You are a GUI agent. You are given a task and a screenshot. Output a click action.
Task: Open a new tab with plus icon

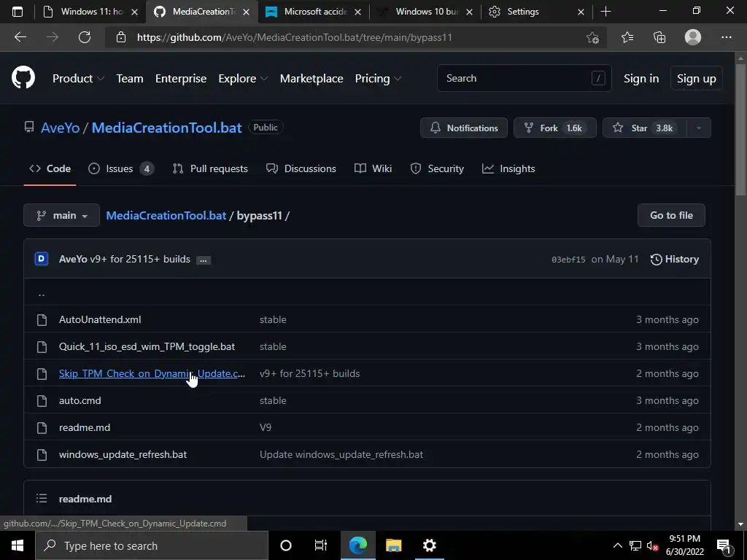point(605,12)
